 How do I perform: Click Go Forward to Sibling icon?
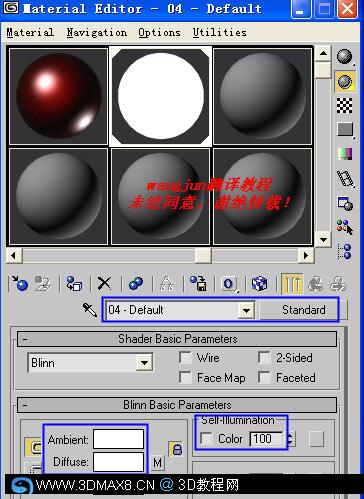[x=338, y=284]
